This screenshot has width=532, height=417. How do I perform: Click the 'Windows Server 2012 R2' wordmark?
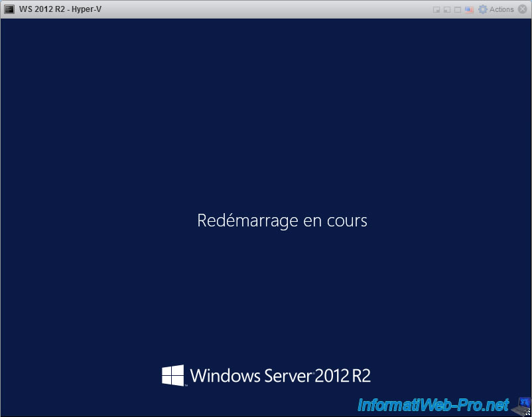[x=280, y=376]
